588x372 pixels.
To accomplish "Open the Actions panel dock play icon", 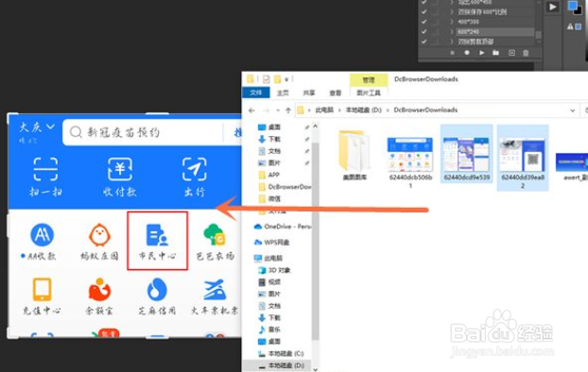I will [x=553, y=7].
